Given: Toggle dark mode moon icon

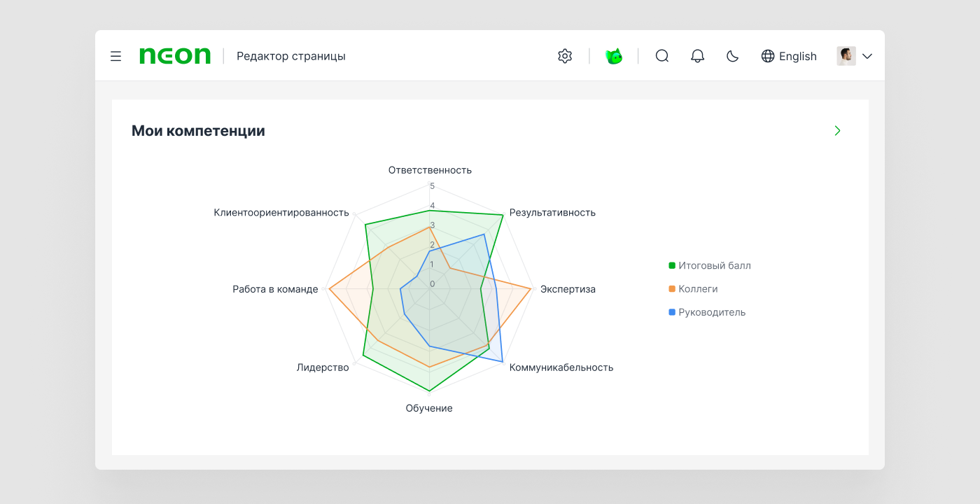Looking at the screenshot, I should (x=732, y=56).
